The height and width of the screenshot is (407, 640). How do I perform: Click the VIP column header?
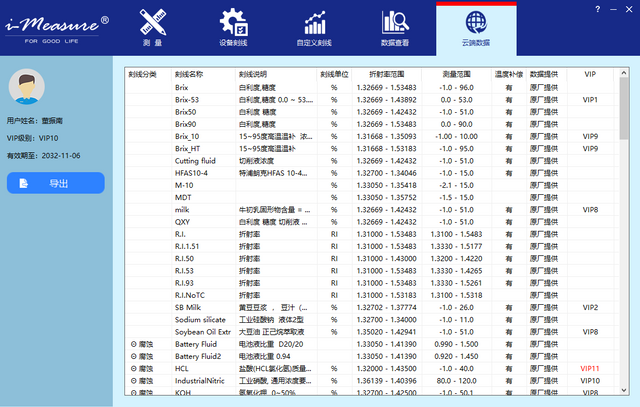[x=589, y=74]
